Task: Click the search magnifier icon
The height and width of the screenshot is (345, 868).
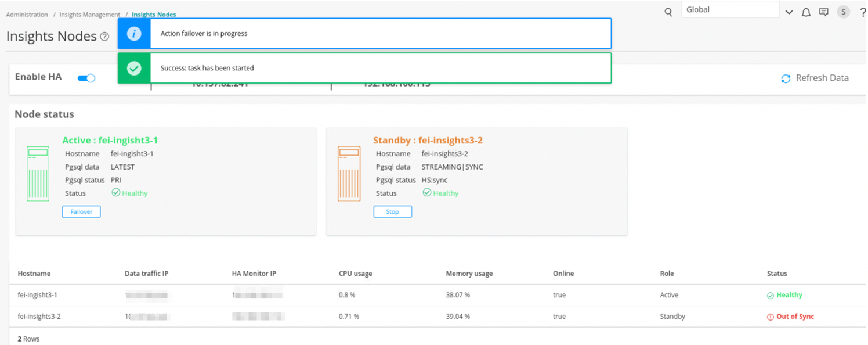Action: 668,12
